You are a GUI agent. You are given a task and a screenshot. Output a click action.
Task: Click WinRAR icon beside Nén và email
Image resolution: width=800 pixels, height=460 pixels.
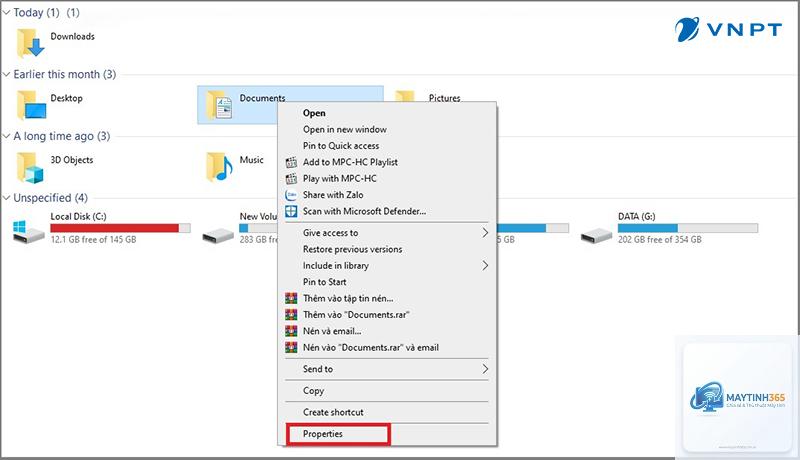click(x=291, y=331)
